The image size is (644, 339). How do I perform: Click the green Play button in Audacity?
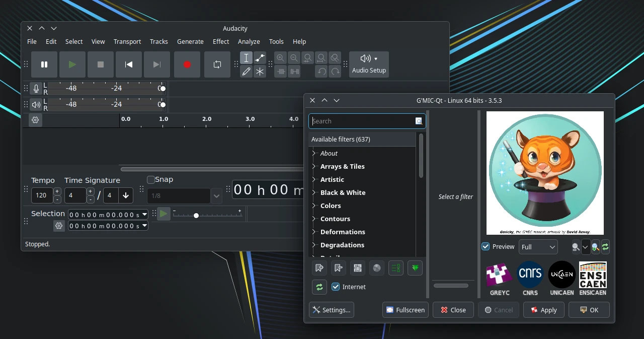coord(72,64)
